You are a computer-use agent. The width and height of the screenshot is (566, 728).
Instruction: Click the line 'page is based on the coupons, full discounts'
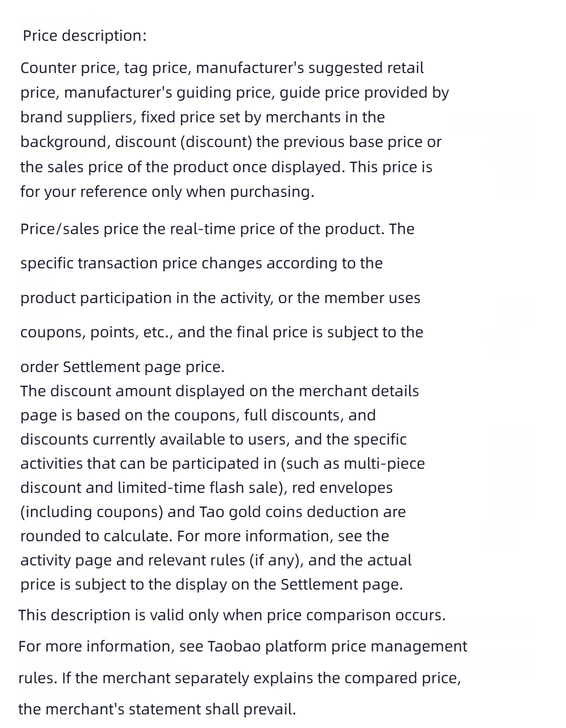198,415
